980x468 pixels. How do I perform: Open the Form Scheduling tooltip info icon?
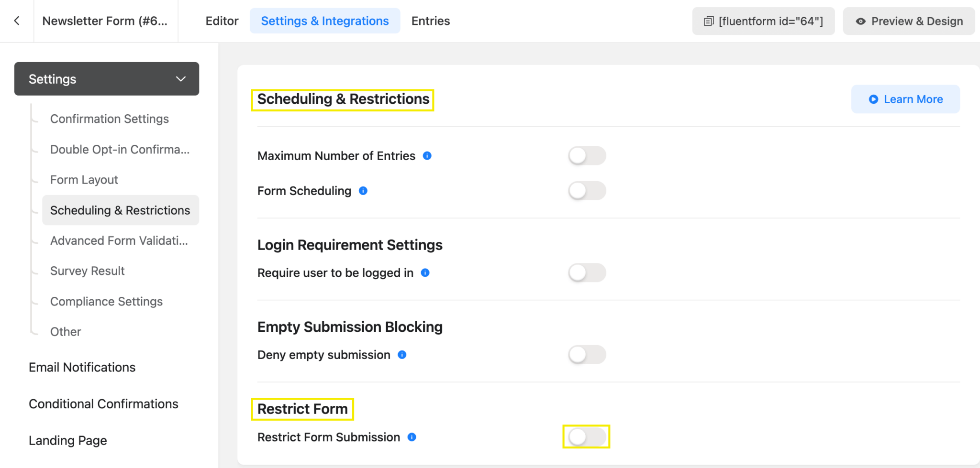point(363,191)
